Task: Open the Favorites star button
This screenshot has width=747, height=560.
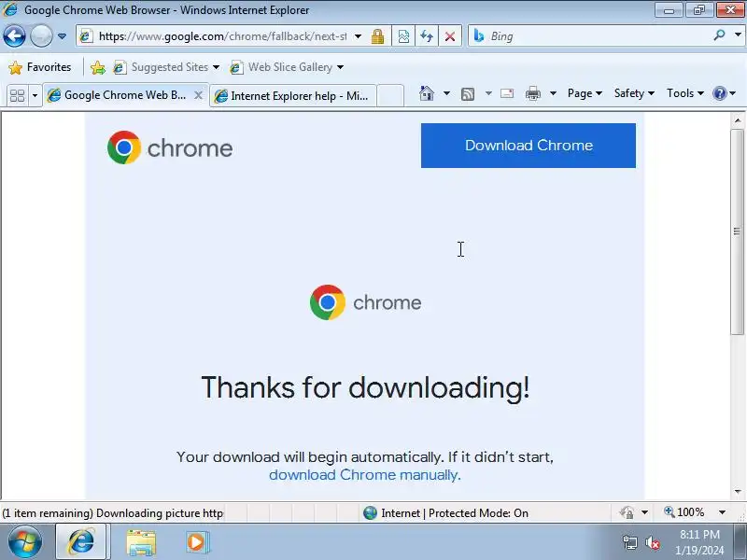Action: click(x=40, y=67)
